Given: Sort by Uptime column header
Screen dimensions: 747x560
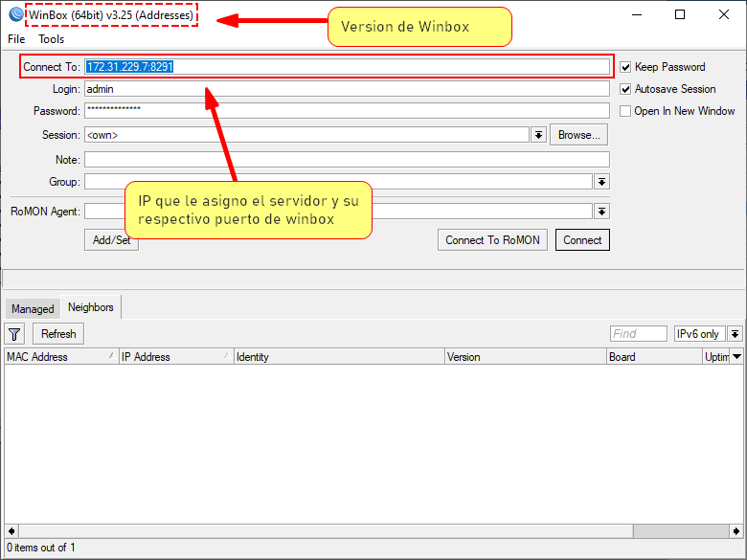Looking at the screenshot, I should [x=716, y=357].
